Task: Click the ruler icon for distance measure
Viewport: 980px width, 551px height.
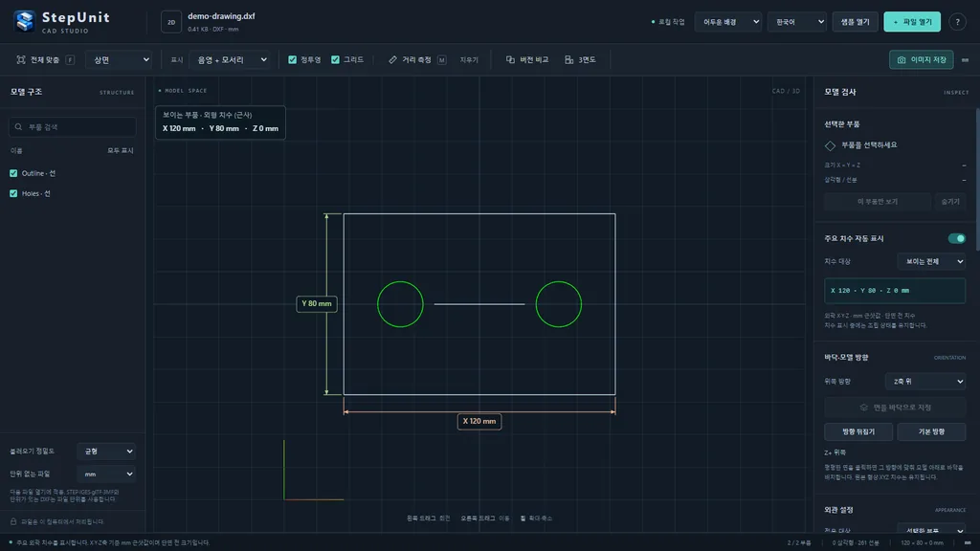Action: click(x=392, y=60)
